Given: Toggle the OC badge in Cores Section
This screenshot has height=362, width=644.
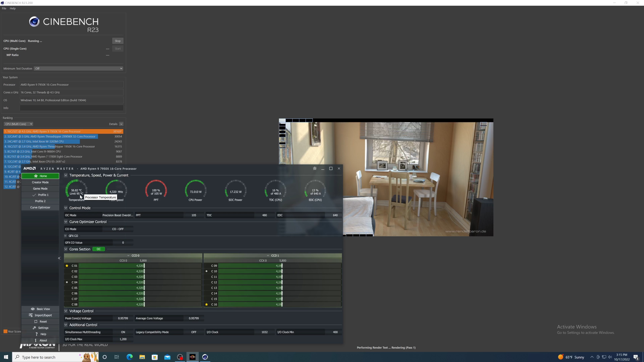Looking at the screenshot, I should [x=99, y=249].
